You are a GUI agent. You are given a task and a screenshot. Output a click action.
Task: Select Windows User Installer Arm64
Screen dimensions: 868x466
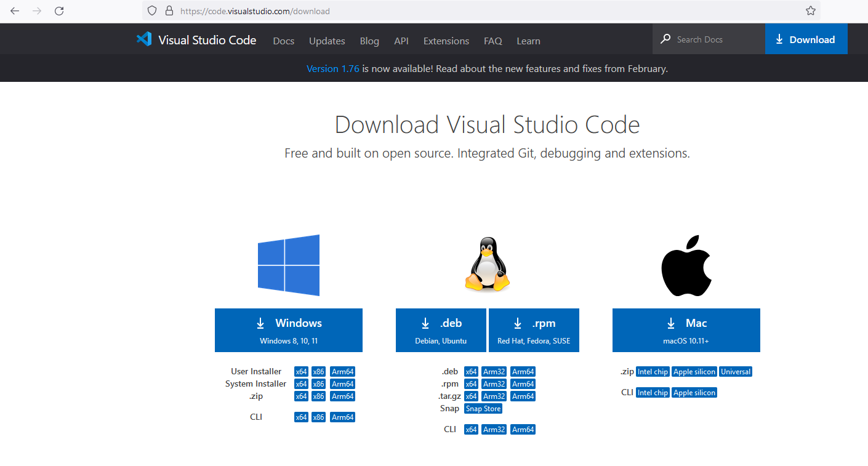tap(343, 372)
